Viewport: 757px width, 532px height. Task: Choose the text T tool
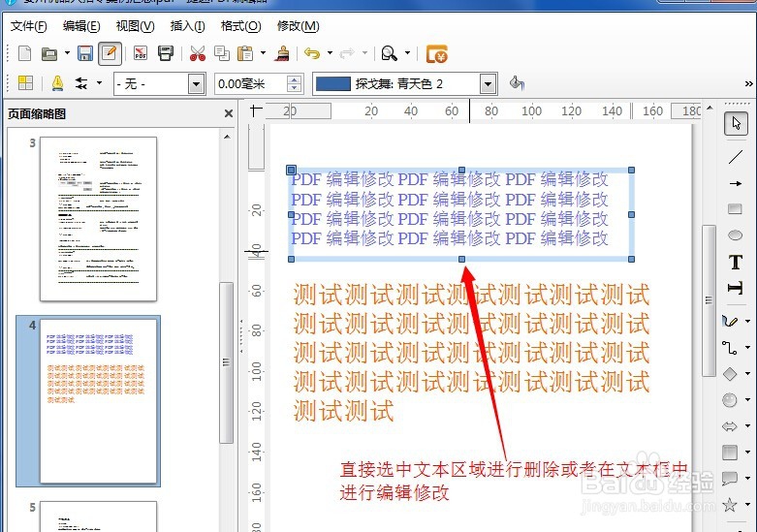pyautogui.click(x=736, y=263)
